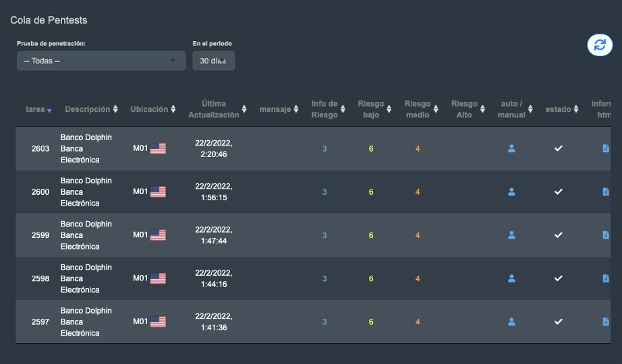Click timestamp 22/2/2022, 1:56:15
The height and width of the screenshot is (364, 622).
(x=214, y=192)
